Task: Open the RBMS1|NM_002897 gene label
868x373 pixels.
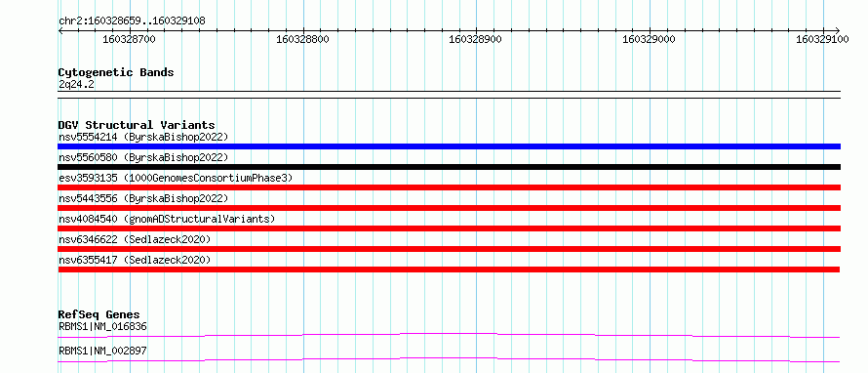Action: pyautogui.click(x=102, y=351)
